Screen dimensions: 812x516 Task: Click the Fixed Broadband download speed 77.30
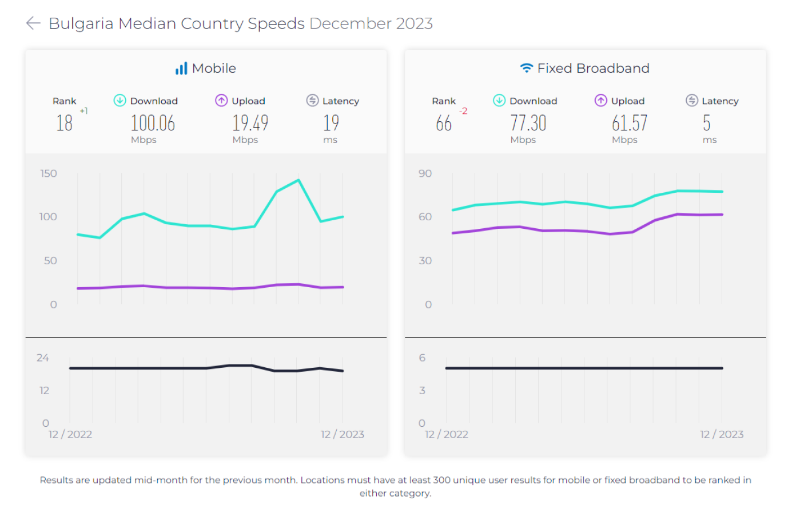(x=528, y=123)
